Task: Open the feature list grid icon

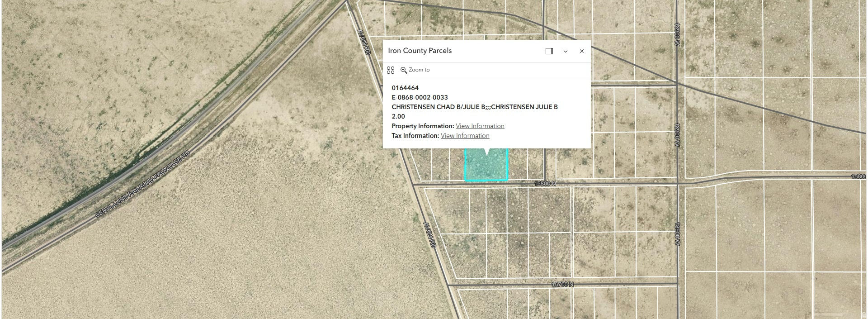Action: pos(391,70)
